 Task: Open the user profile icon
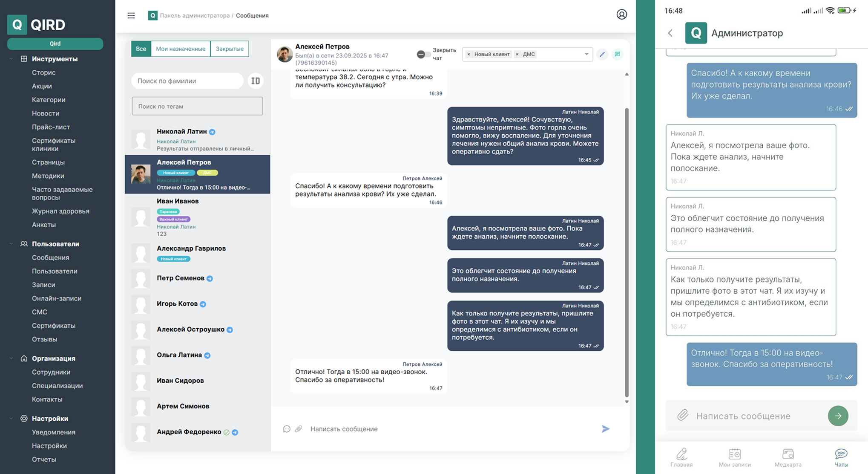tap(621, 14)
